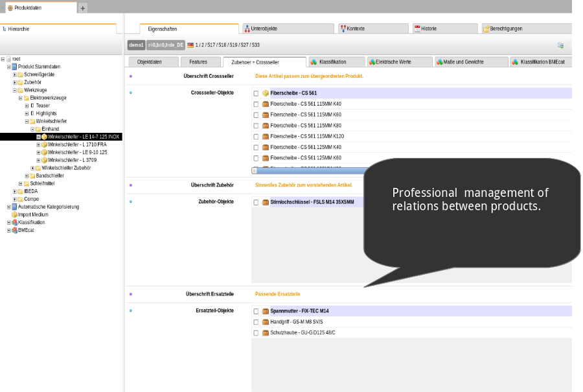The width and height of the screenshot is (583, 392).
Task: Click the settings icon at toolbar right
Action: pos(561,45)
